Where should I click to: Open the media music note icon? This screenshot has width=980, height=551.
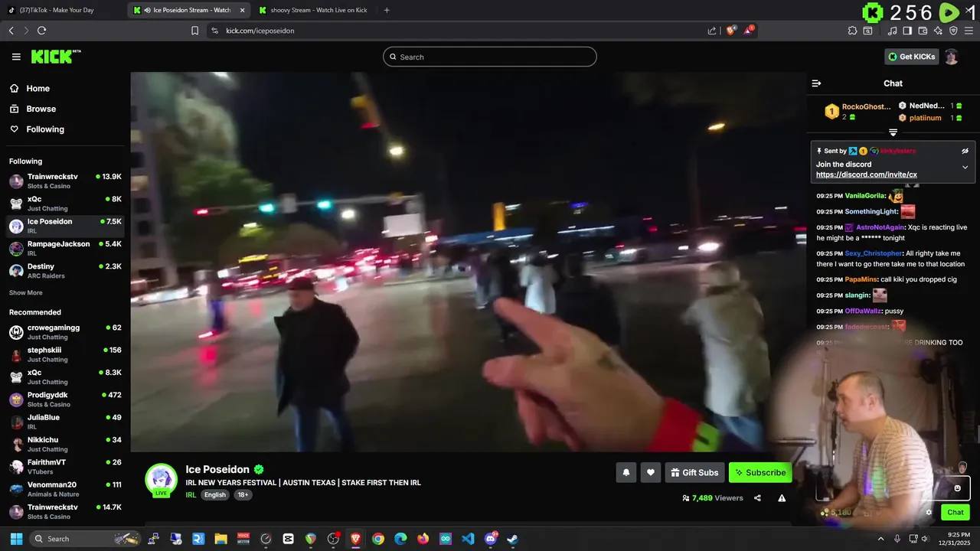(892, 31)
